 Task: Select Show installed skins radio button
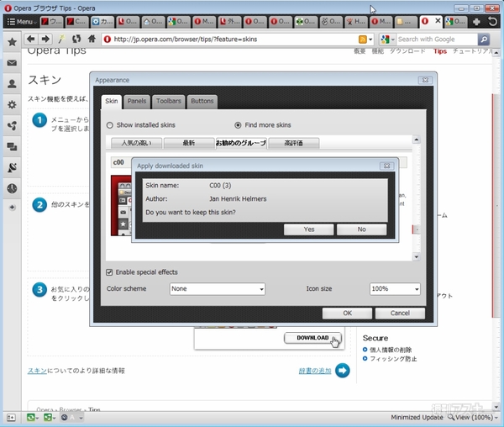[110, 125]
